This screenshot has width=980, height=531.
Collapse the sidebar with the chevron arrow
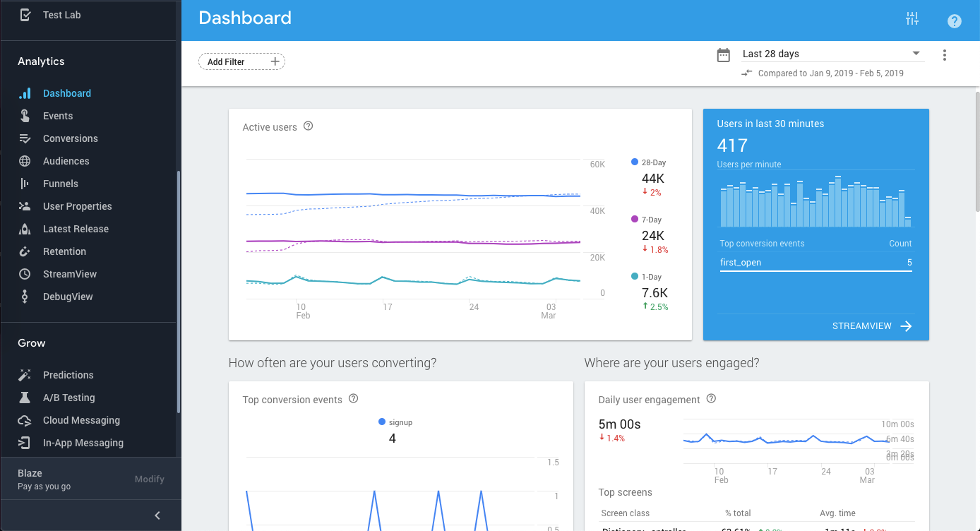tap(157, 515)
